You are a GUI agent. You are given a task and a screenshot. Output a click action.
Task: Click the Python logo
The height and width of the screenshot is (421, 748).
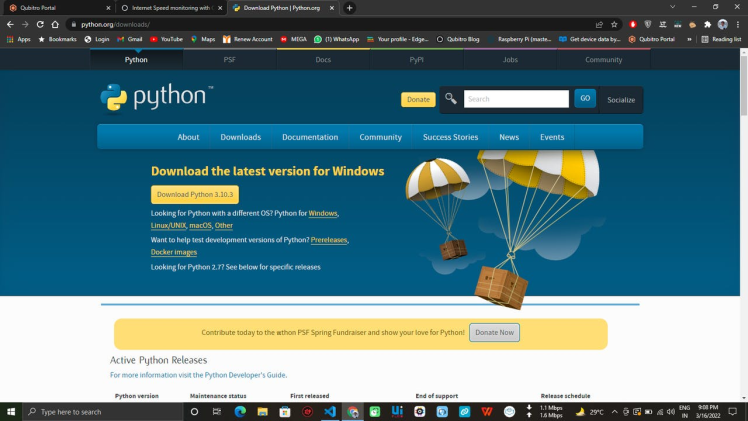(156, 98)
